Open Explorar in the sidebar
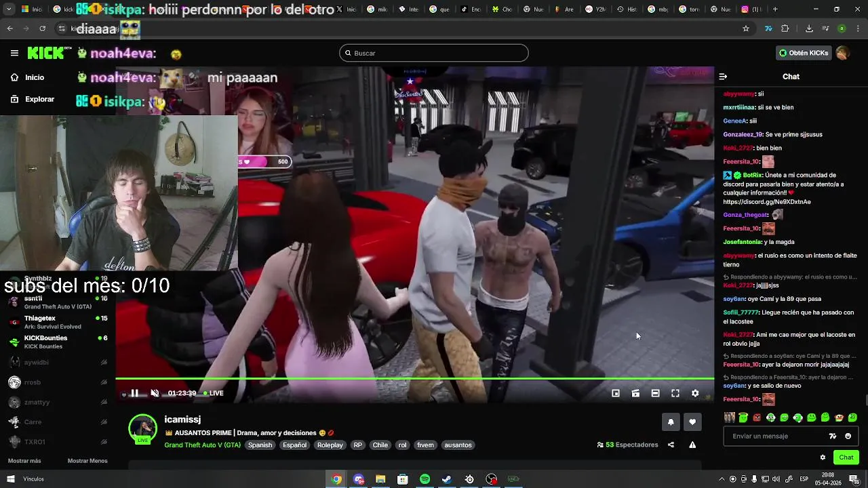 point(32,99)
